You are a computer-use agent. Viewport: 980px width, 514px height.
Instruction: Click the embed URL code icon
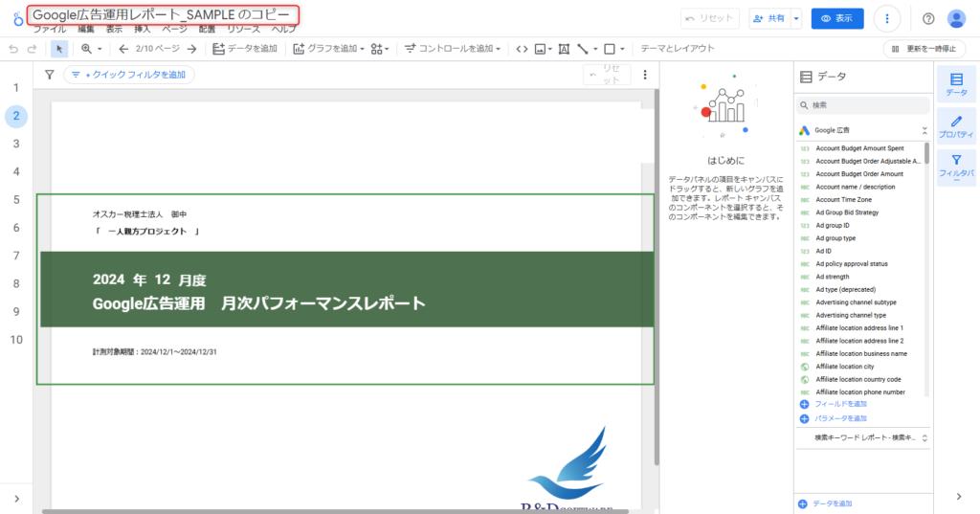tap(522, 48)
